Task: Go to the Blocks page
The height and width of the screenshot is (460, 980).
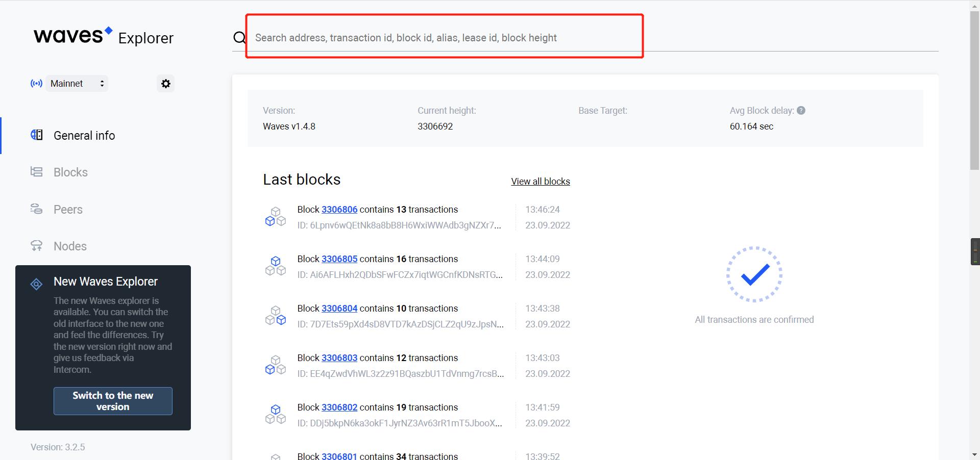Action: coord(70,172)
